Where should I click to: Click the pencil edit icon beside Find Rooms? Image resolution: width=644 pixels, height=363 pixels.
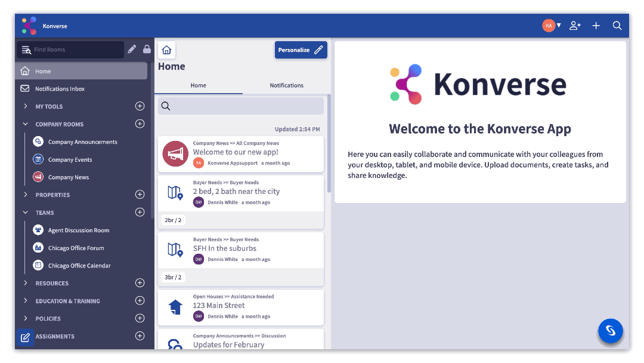click(132, 50)
